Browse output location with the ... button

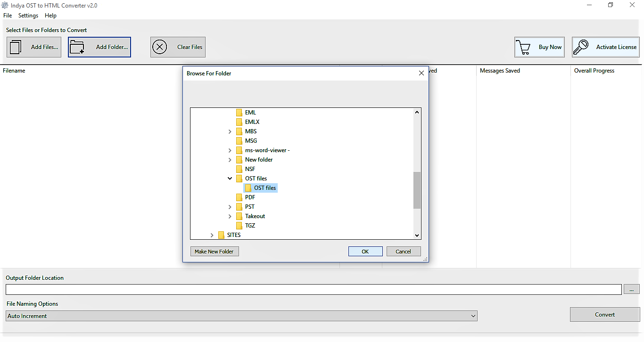coord(632,289)
